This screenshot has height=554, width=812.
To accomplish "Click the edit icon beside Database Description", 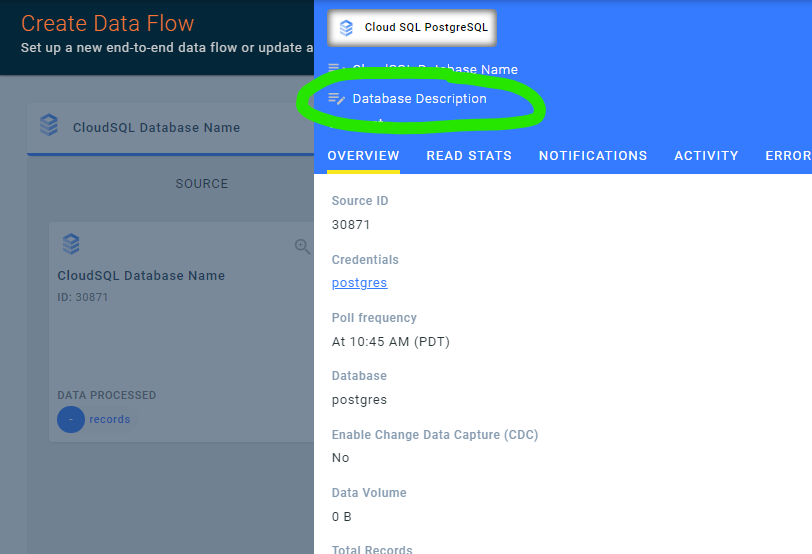I will click(337, 98).
